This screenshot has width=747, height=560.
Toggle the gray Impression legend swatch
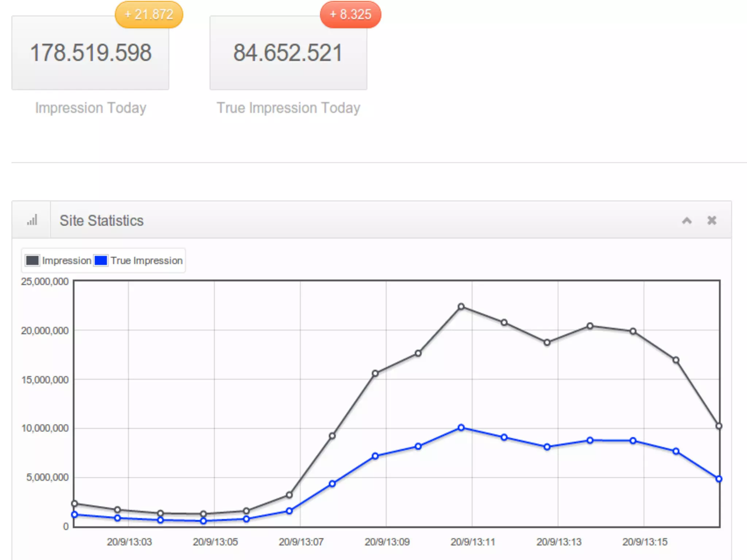point(32,260)
